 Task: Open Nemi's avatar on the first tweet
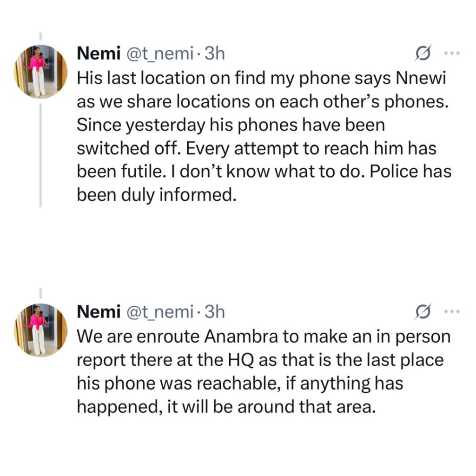tap(40, 73)
